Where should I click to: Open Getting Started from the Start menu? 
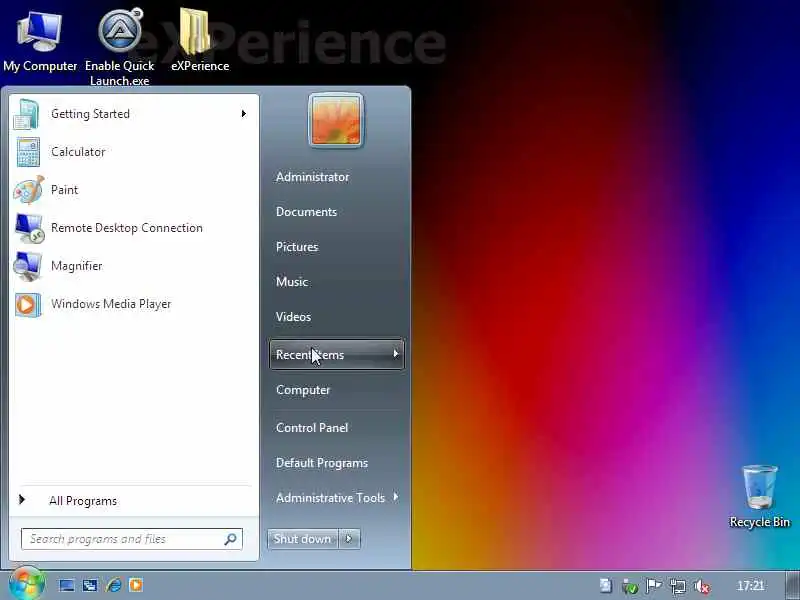coord(134,114)
